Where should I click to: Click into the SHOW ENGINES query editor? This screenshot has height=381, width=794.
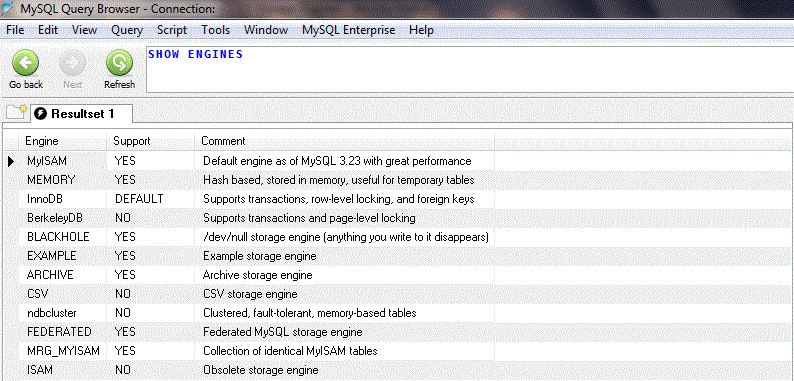click(469, 69)
